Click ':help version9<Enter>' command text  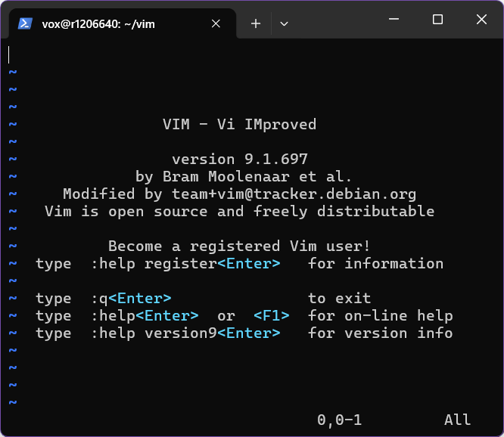[x=186, y=333]
